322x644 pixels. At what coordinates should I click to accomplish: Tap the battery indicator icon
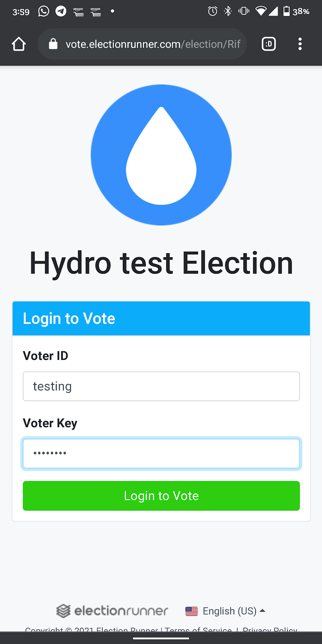click(x=286, y=11)
